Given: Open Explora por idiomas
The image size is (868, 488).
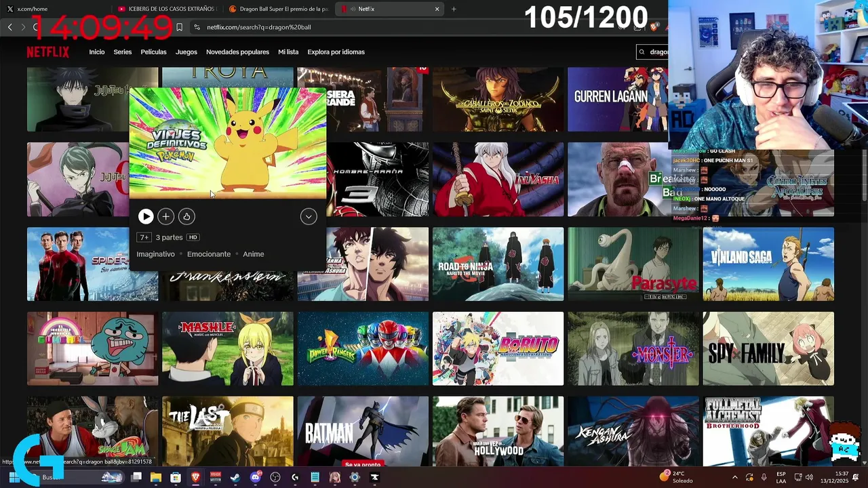Looking at the screenshot, I should [x=336, y=52].
